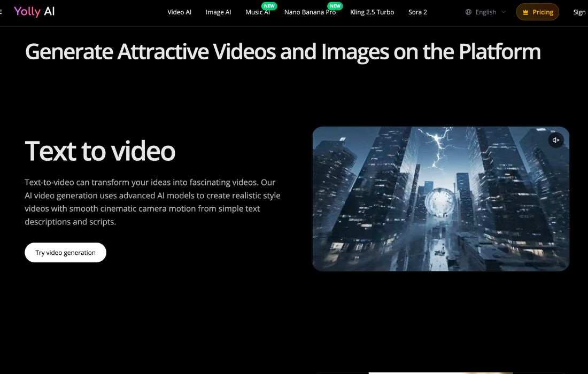Click the NEW badge above Nano Banana Pro
This screenshot has height=374, width=588.
pos(335,6)
